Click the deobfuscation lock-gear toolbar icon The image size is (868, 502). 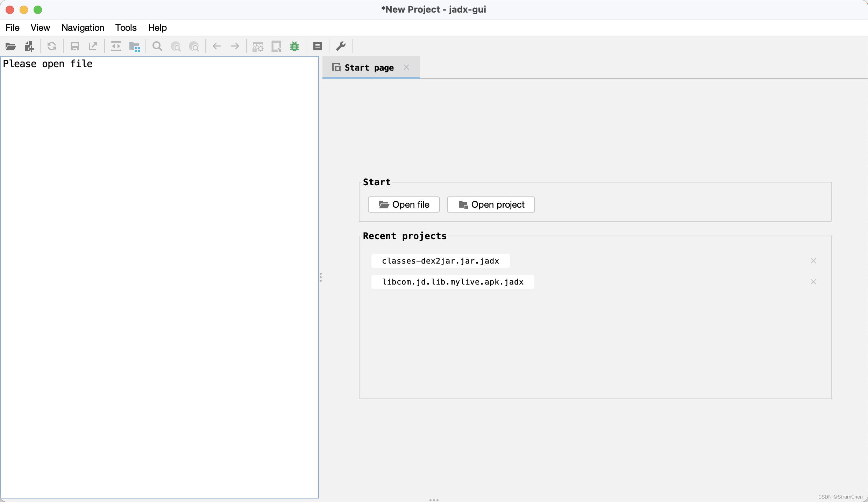(258, 46)
